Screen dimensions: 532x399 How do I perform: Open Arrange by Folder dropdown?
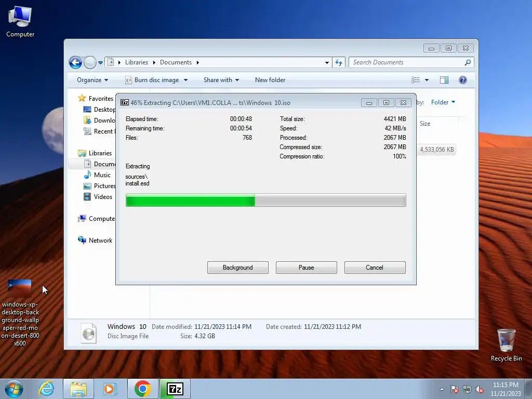[x=443, y=102]
